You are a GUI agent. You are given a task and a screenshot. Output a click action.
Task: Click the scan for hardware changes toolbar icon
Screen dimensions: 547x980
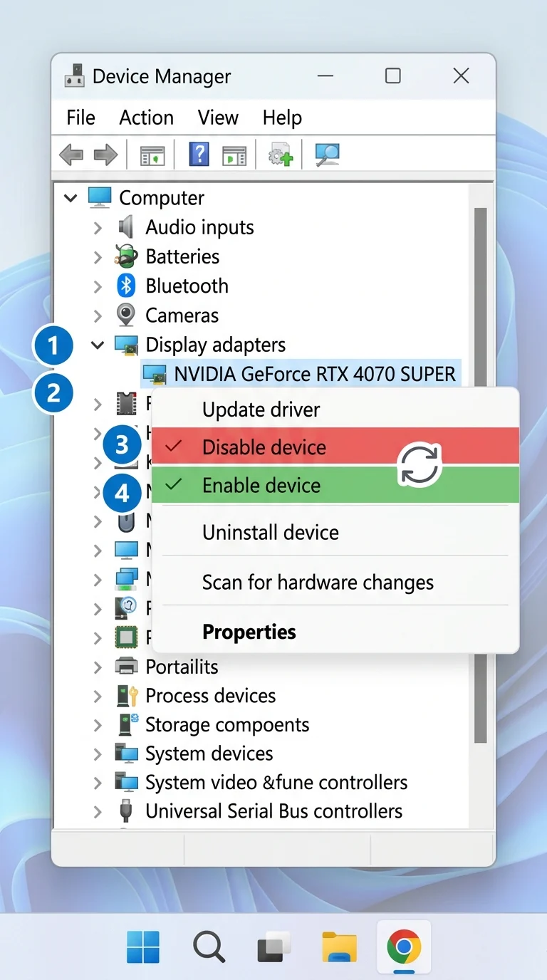tap(327, 154)
